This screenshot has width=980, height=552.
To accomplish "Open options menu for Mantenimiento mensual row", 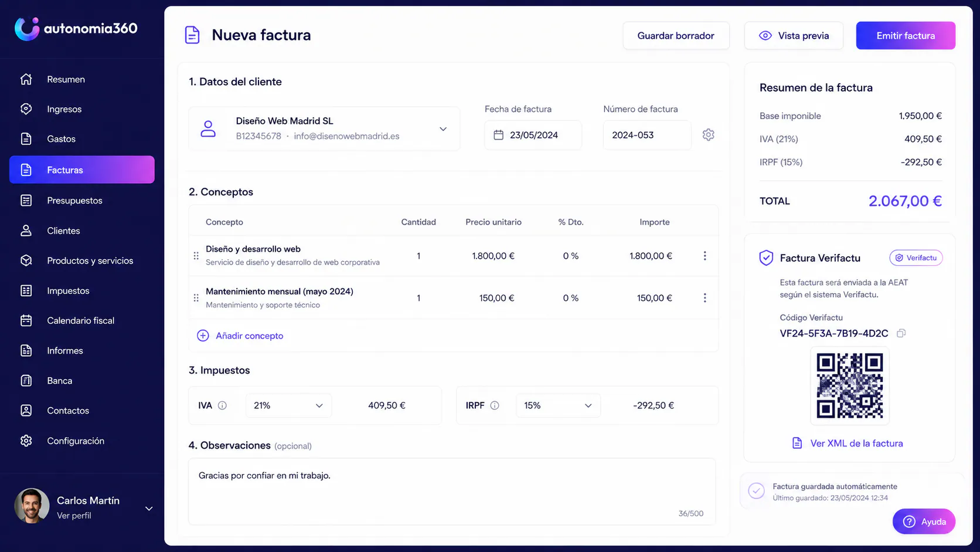I will 705,298.
